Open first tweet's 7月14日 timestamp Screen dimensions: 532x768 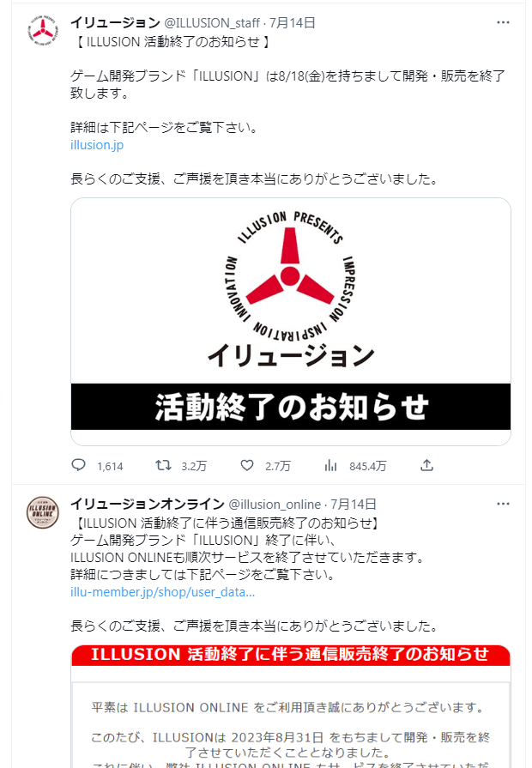(293, 23)
